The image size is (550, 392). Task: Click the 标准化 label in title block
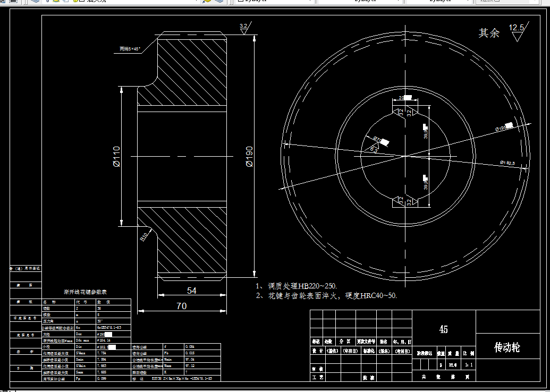coord(369,351)
